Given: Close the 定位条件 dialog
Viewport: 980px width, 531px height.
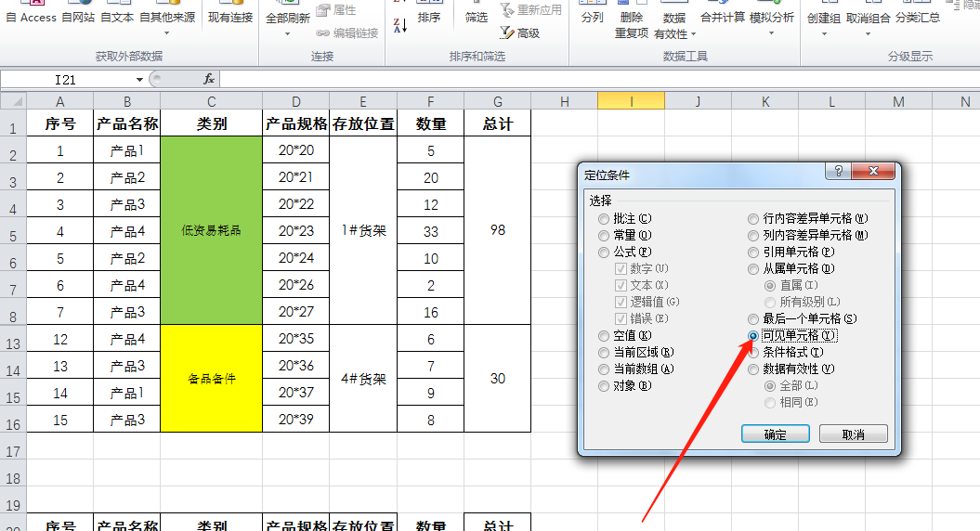Looking at the screenshot, I should (873, 171).
